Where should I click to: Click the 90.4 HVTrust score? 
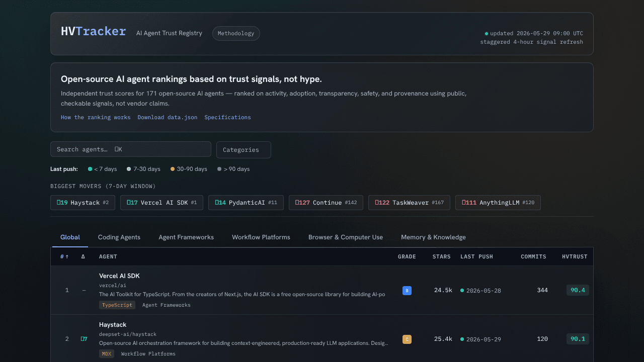click(x=578, y=290)
